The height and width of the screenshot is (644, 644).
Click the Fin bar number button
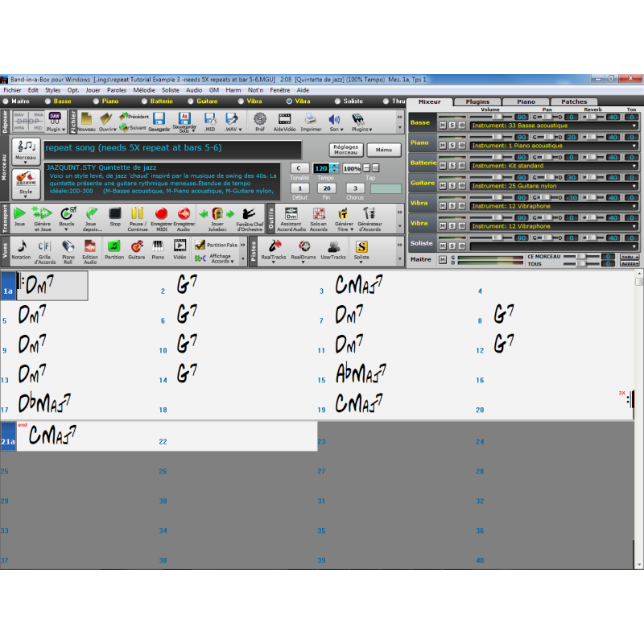327,188
